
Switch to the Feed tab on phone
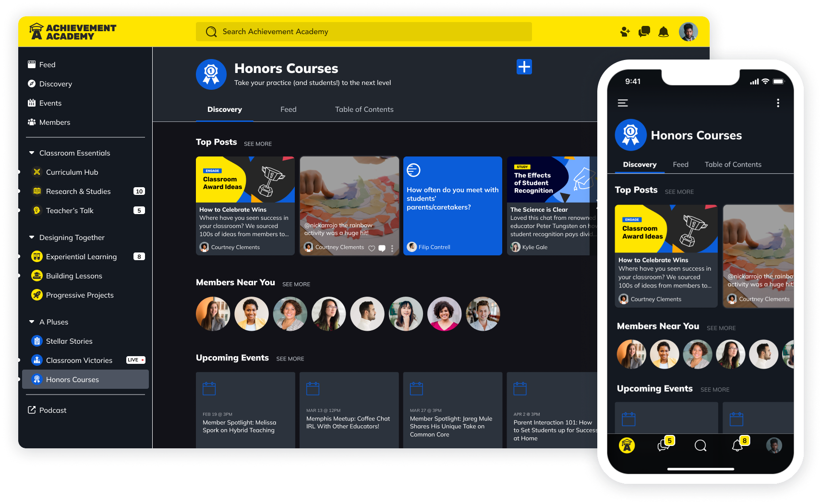[680, 165]
